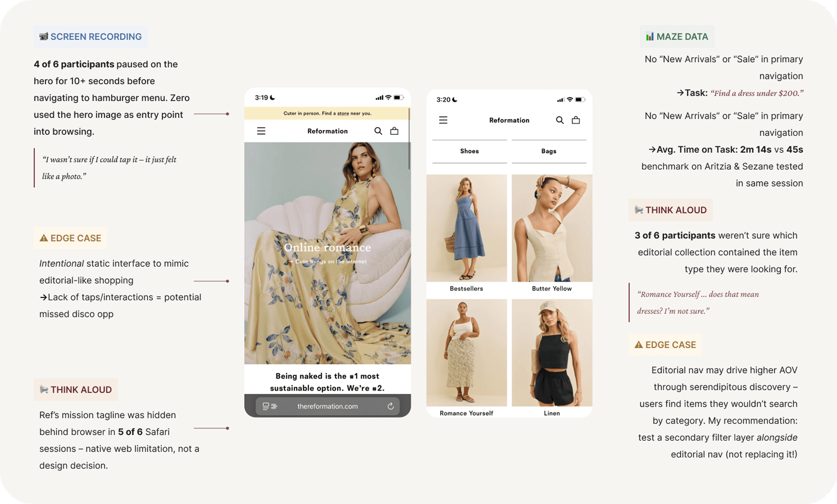837x504 pixels.
Task: Tap reader/extensions icon in address bar
Action: (270, 406)
